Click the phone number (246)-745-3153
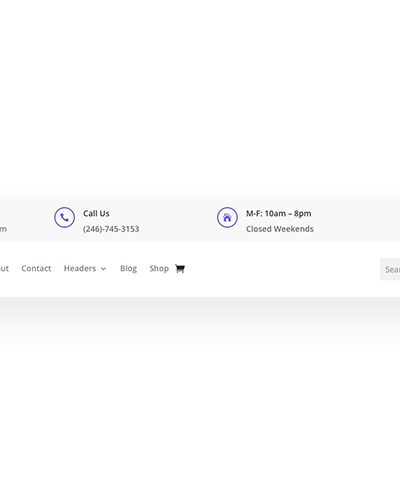The width and height of the screenshot is (400, 496). click(111, 229)
